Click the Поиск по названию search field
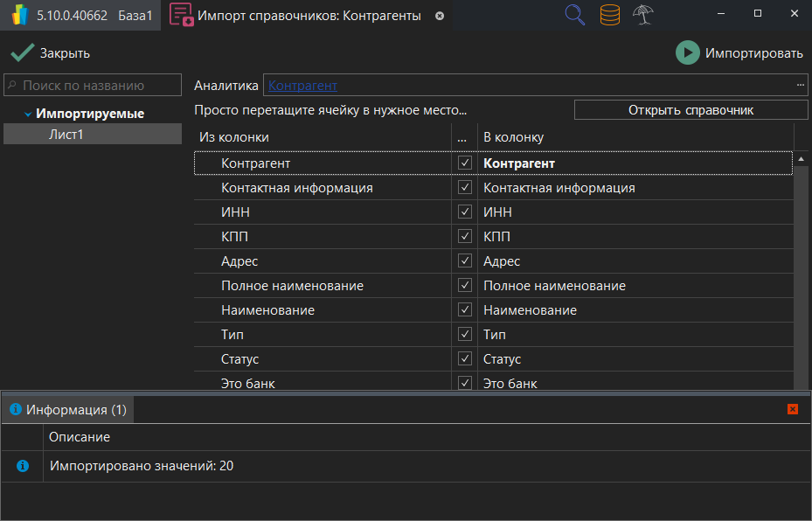This screenshot has width=812, height=521. (x=92, y=86)
